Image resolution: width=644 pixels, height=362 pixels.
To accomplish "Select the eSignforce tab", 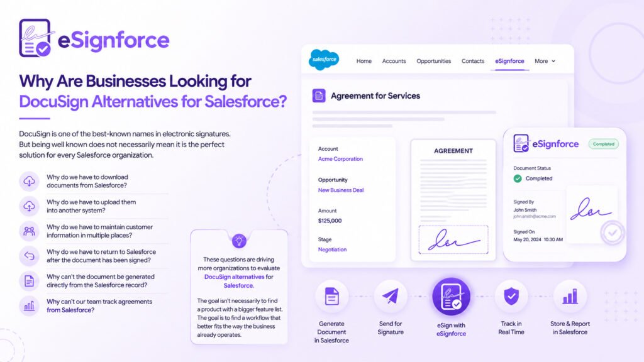I will click(509, 61).
